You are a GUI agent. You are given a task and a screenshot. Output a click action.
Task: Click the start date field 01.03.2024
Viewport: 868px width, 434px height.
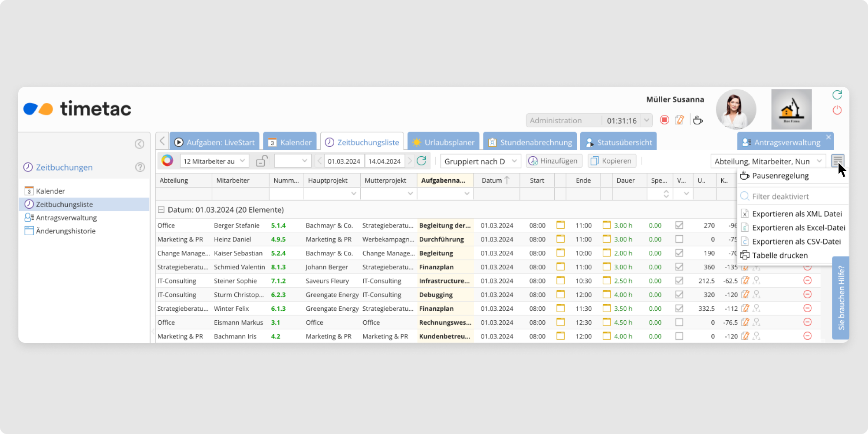(344, 161)
